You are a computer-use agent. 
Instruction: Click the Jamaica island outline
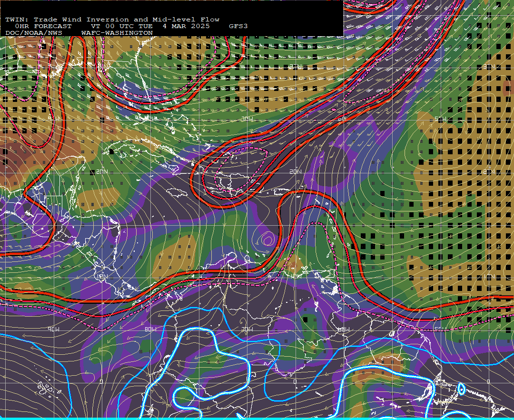pyautogui.click(x=177, y=192)
